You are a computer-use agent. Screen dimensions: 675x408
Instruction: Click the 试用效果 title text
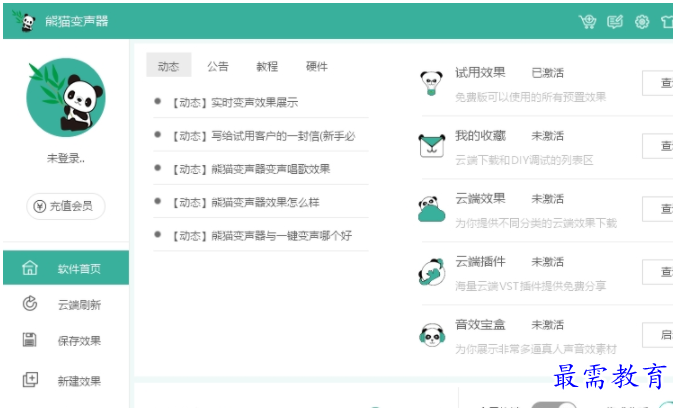point(480,72)
